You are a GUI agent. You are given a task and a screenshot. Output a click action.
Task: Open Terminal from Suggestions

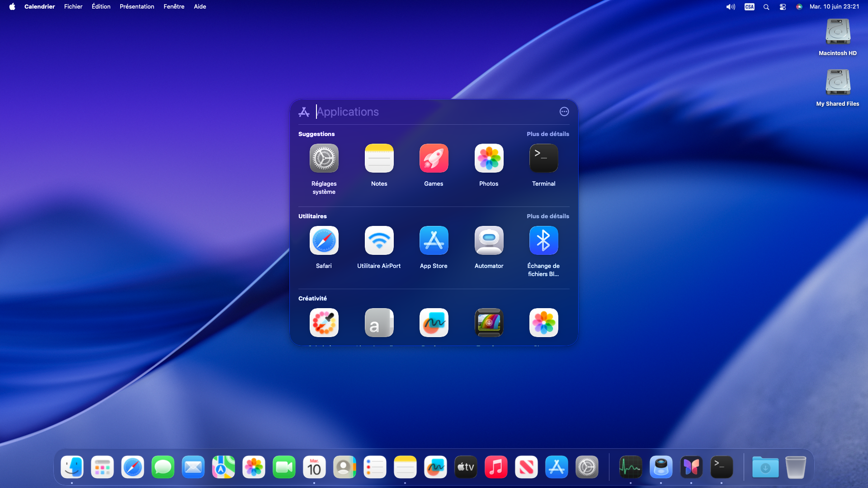[x=543, y=159]
